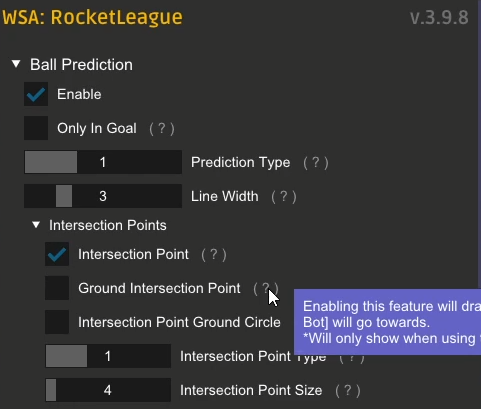The image size is (481, 409).
Task: Click the WSA: RocketLeague title text
Action: tap(93, 18)
